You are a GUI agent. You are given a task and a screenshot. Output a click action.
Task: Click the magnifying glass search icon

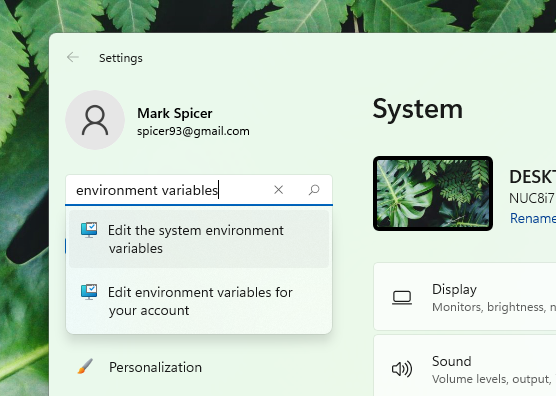pyautogui.click(x=314, y=190)
